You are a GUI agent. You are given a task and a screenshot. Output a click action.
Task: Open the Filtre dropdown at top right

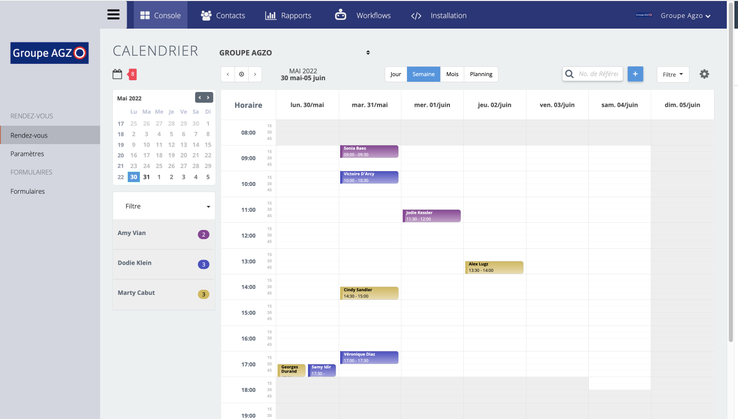click(673, 74)
